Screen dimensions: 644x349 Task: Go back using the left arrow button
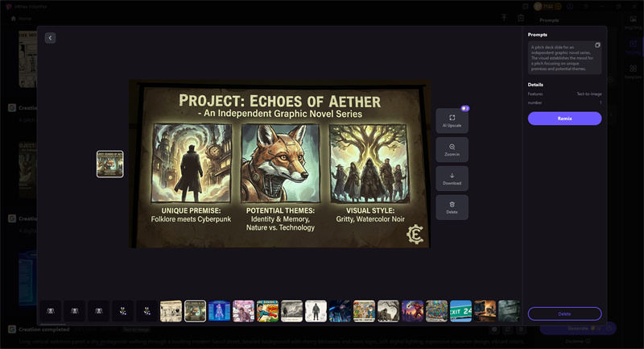pos(50,38)
